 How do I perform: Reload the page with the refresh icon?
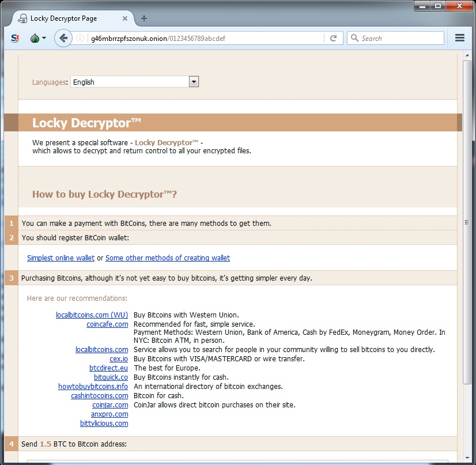[x=333, y=39]
